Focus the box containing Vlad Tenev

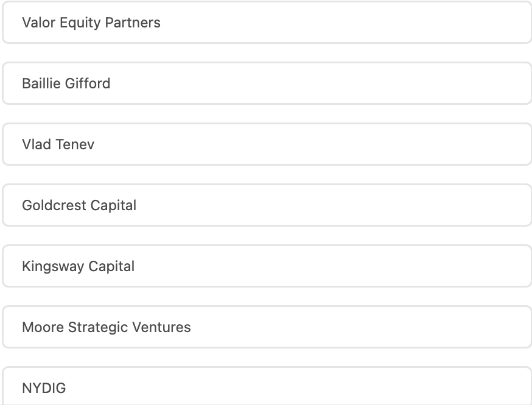(x=365, y=144)
